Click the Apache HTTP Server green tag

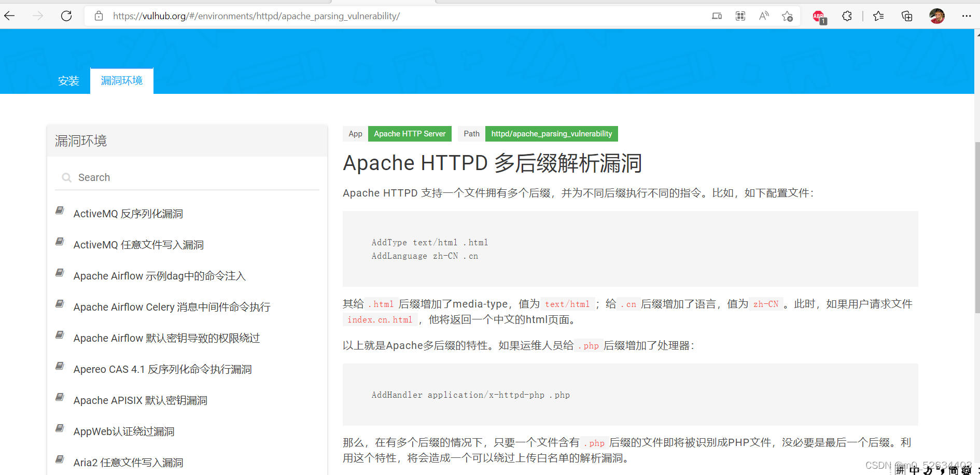coord(410,134)
